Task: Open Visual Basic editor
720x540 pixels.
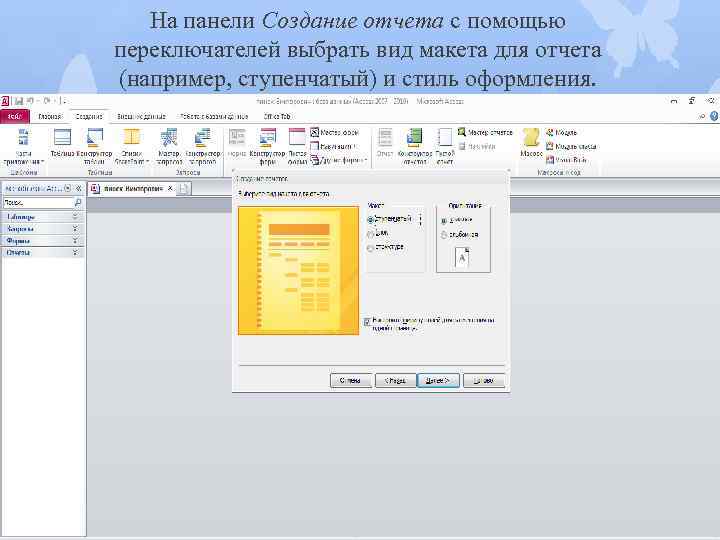Action: [x=566, y=160]
